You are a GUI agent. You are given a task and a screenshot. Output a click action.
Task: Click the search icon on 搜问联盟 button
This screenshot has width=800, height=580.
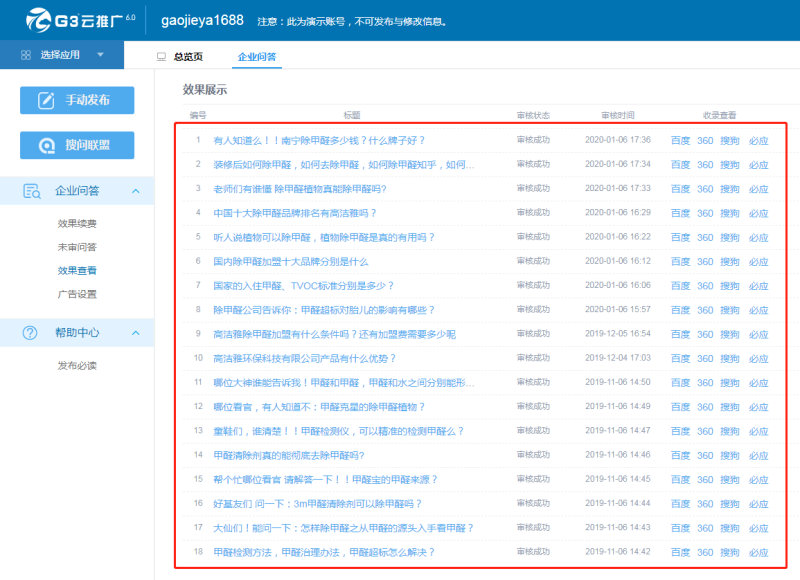click(x=46, y=145)
